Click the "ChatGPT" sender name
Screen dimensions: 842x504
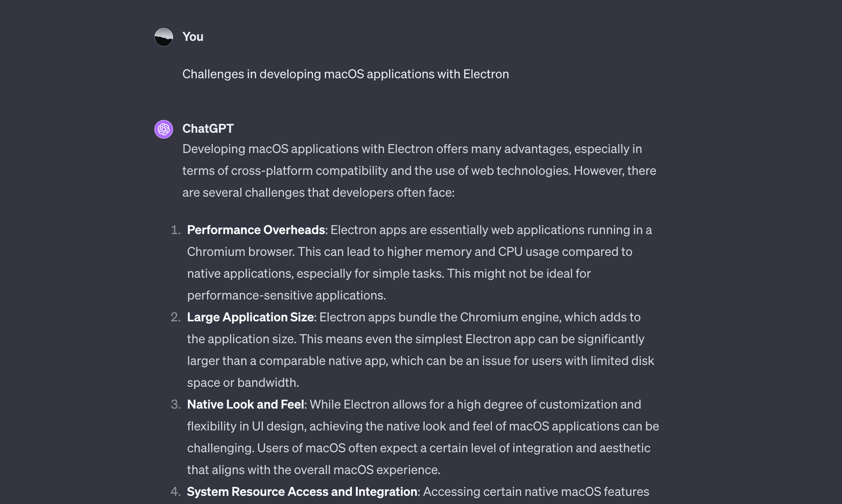pyautogui.click(x=208, y=128)
